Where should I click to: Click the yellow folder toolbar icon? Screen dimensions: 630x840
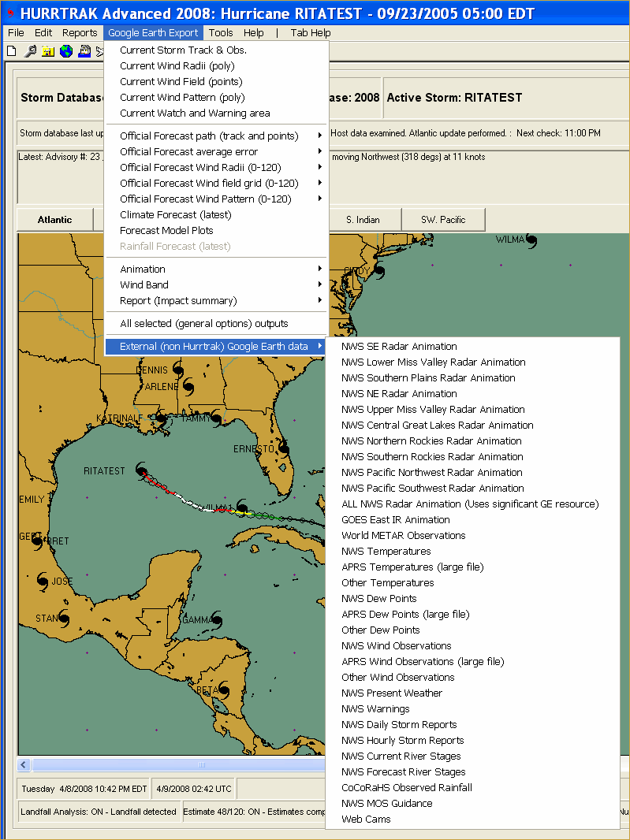coord(48,51)
